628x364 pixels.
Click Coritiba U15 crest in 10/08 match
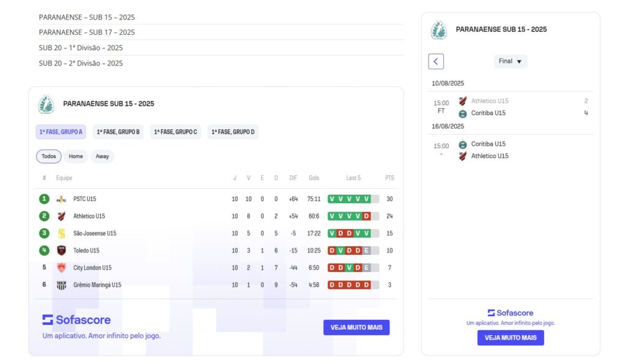pos(462,113)
